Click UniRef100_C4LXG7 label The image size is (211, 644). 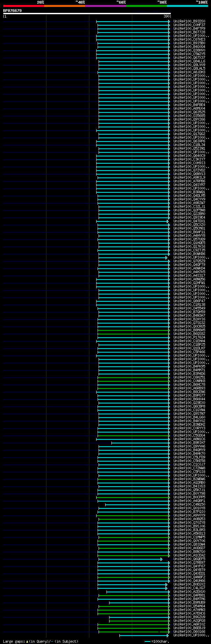[x=189, y=588]
